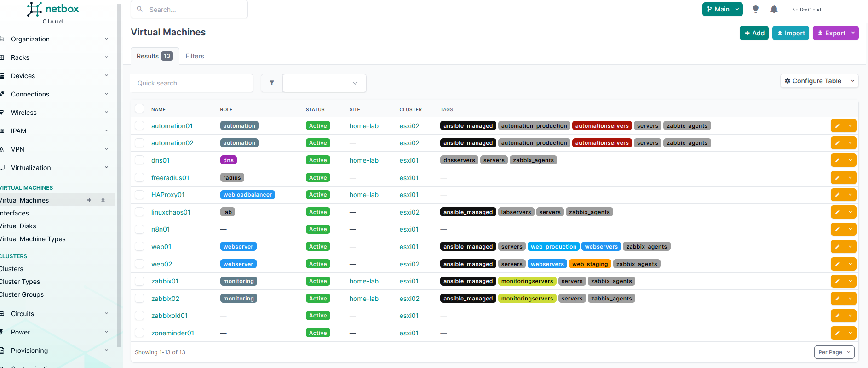
Task: Click the NetBox logo
Action: [52, 13]
